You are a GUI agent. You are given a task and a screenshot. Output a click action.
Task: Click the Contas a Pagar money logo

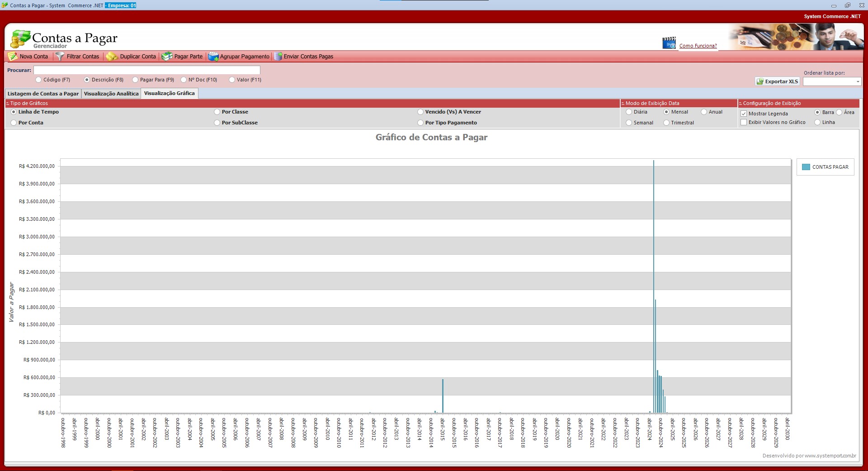click(x=20, y=39)
